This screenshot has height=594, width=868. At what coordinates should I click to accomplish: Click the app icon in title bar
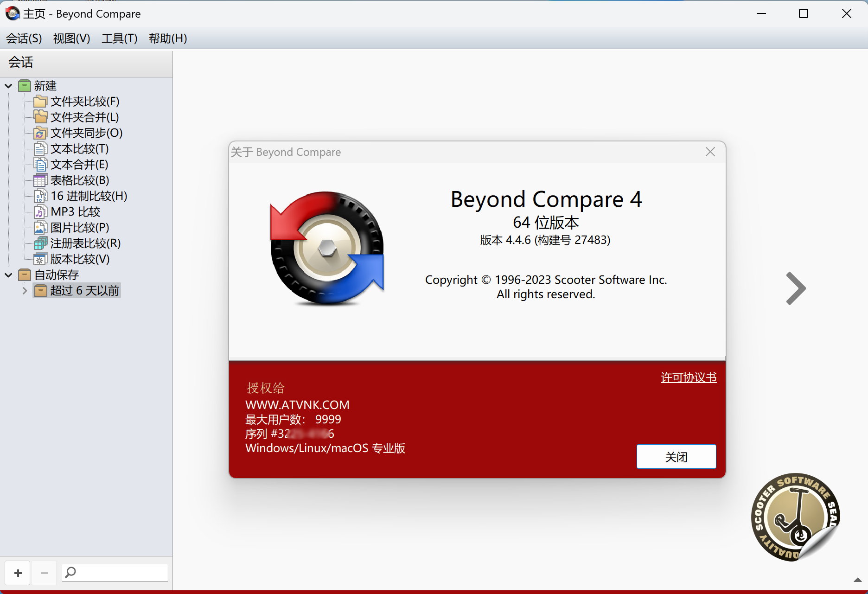[13, 13]
